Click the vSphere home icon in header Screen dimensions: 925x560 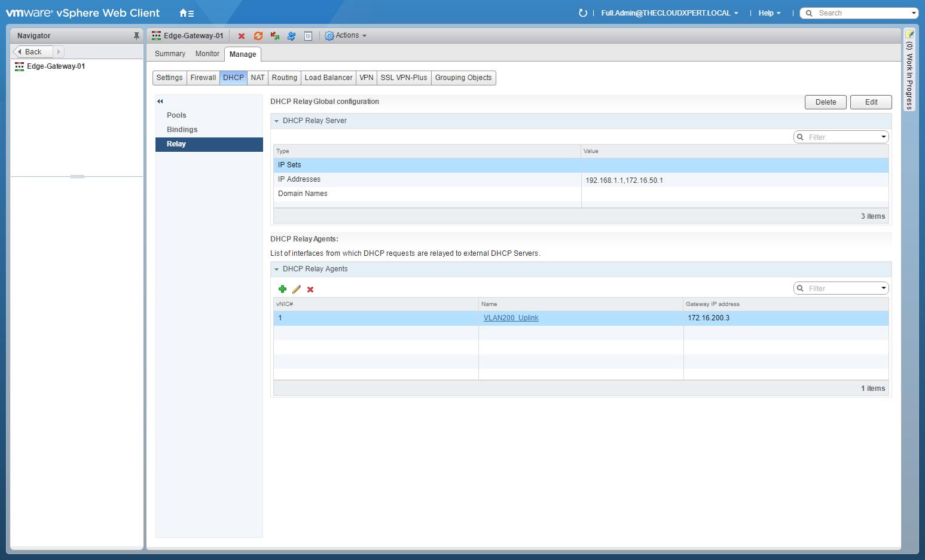pos(186,13)
